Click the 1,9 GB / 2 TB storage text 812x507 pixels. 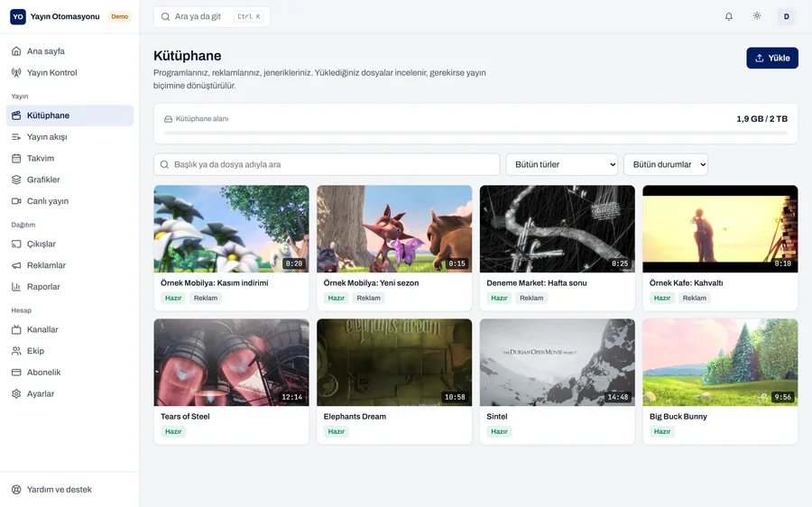coord(761,118)
